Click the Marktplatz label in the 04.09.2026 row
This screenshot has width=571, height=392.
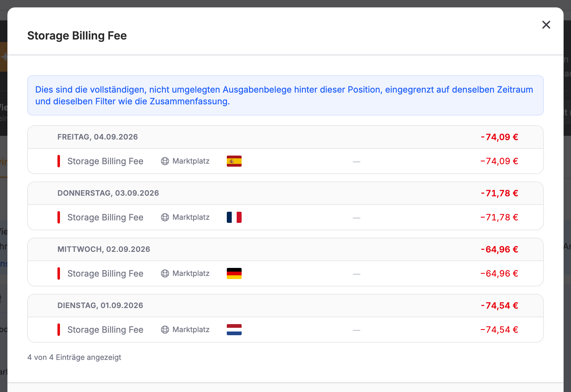(x=191, y=161)
